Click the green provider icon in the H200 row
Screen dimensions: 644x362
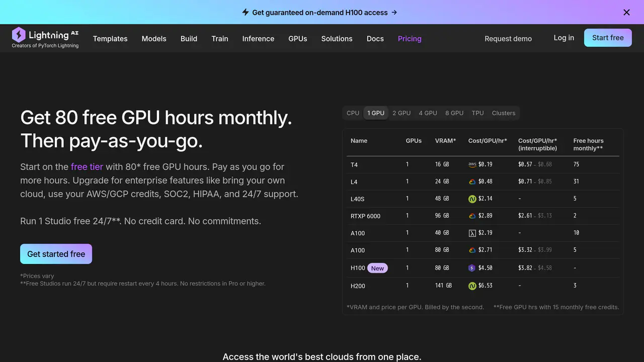point(472,286)
